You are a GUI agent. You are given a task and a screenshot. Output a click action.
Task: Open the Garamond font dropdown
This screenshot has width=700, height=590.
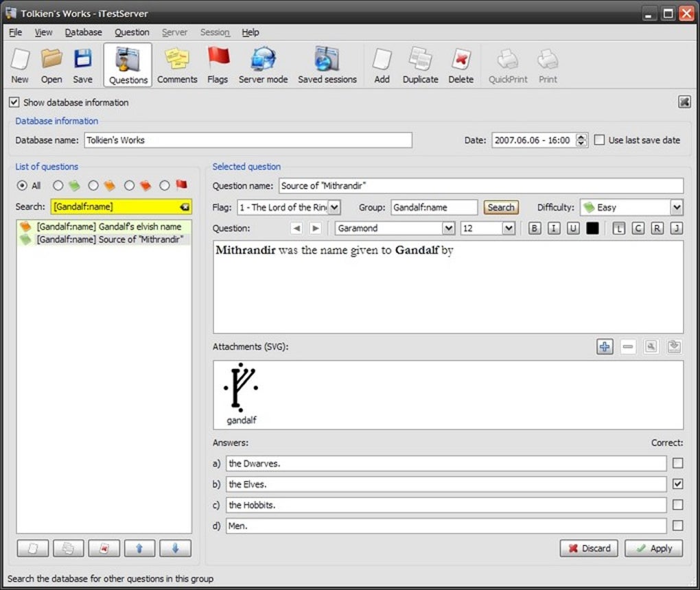(x=449, y=228)
